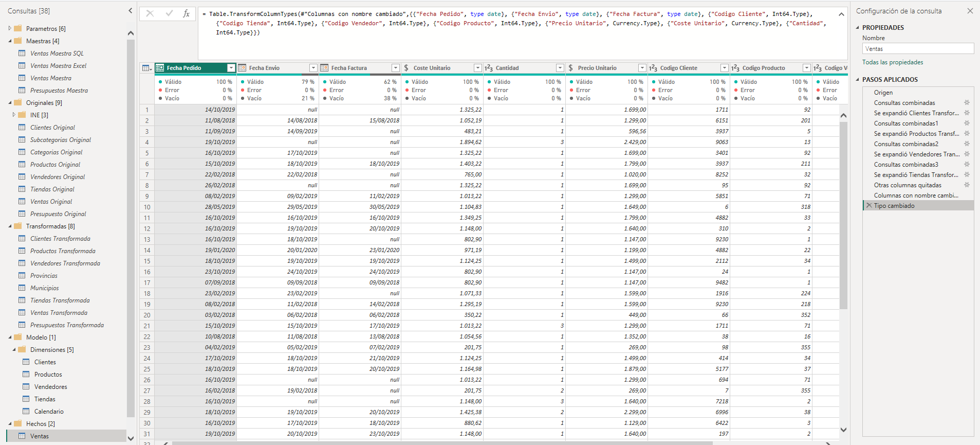Click currency type icon on Coste Unitario
This screenshot has height=445, width=980.
pyautogui.click(x=406, y=68)
